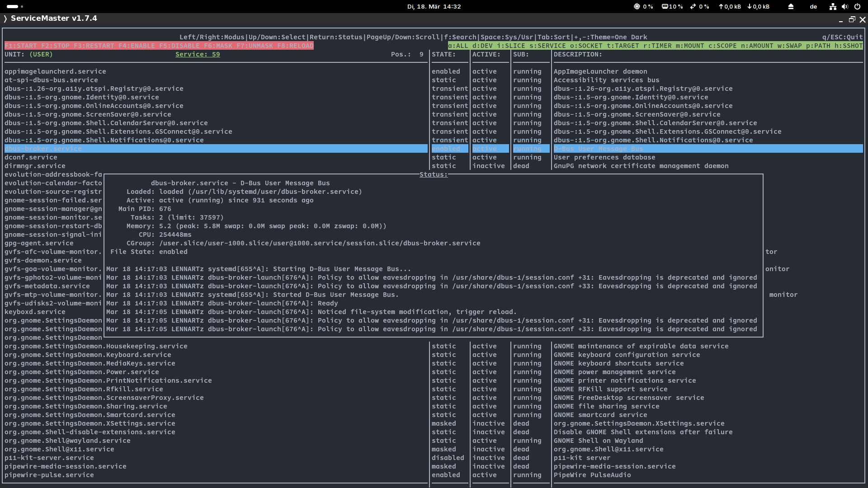This screenshot has height=488, width=868.
Task: Click F6:MASK in the function key bar
Action: 218,46
